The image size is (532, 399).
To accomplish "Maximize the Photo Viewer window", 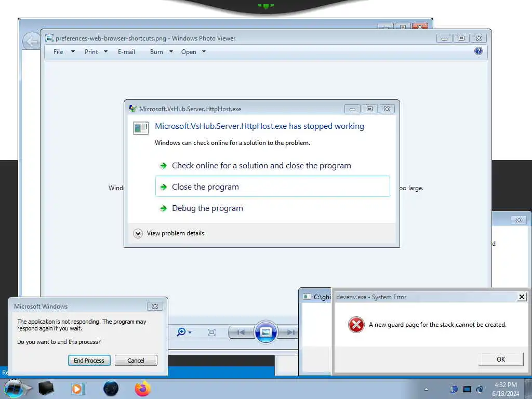I will pyautogui.click(x=461, y=38).
